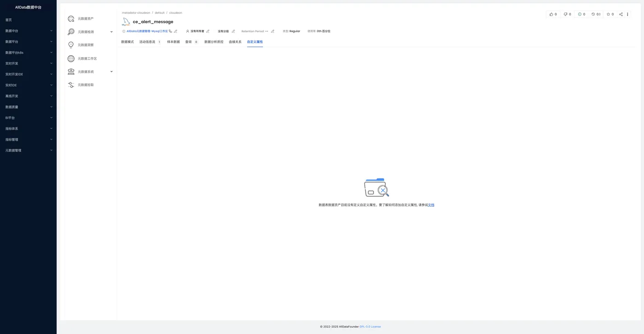Click the 元数据工作区 globe icon
The image size is (644, 334).
[x=71, y=58]
